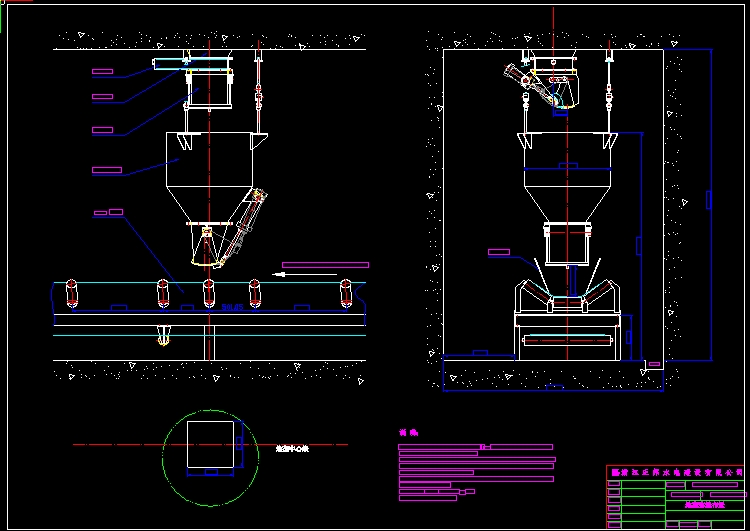The height and width of the screenshot is (531, 750).
Task: Select the white center-line label beside circle
Action: 292,449
